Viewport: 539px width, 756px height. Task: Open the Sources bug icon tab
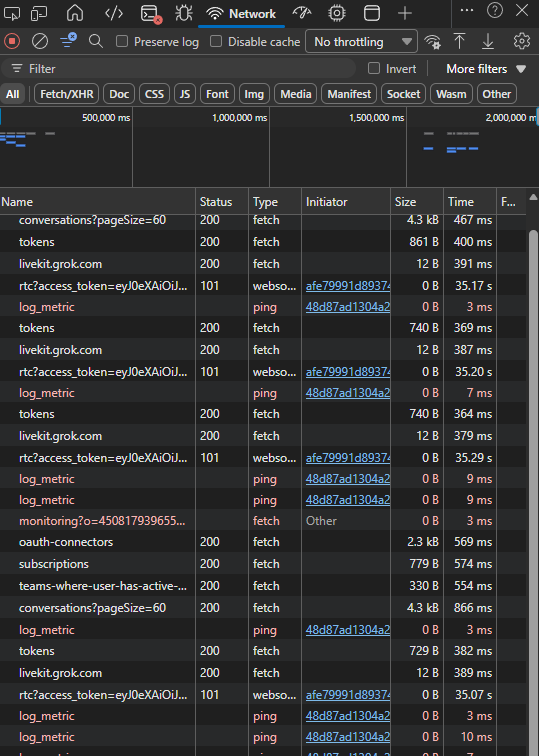(183, 14)
